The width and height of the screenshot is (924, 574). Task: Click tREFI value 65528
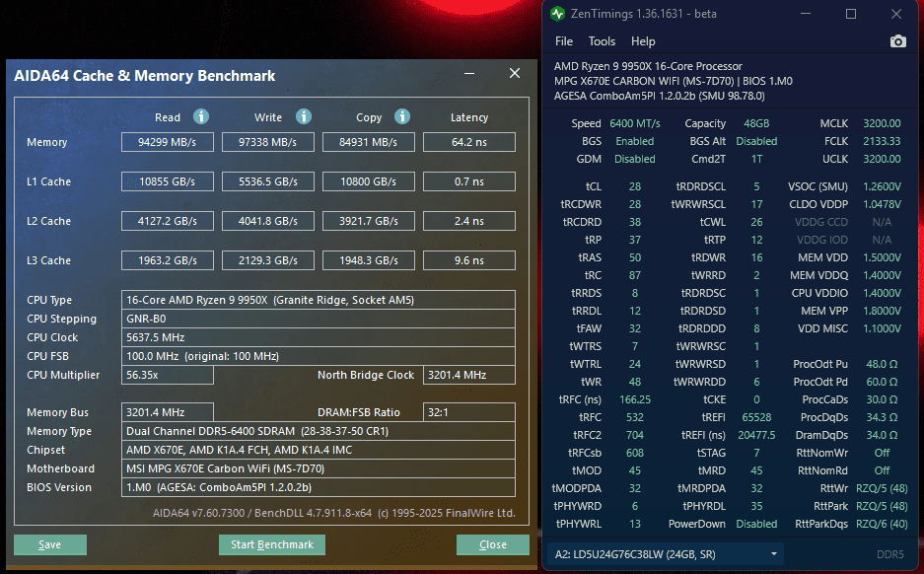click(756, 417)
